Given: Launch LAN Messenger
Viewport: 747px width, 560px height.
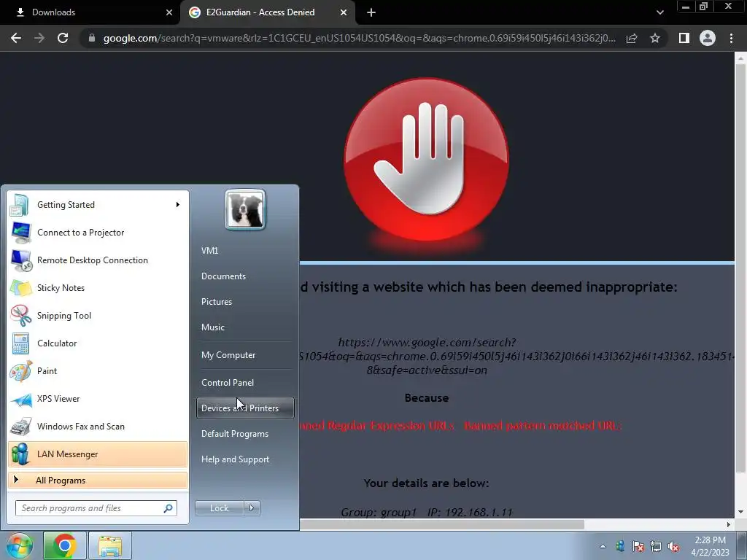Looking at the screenshot, I should (98, 454).
